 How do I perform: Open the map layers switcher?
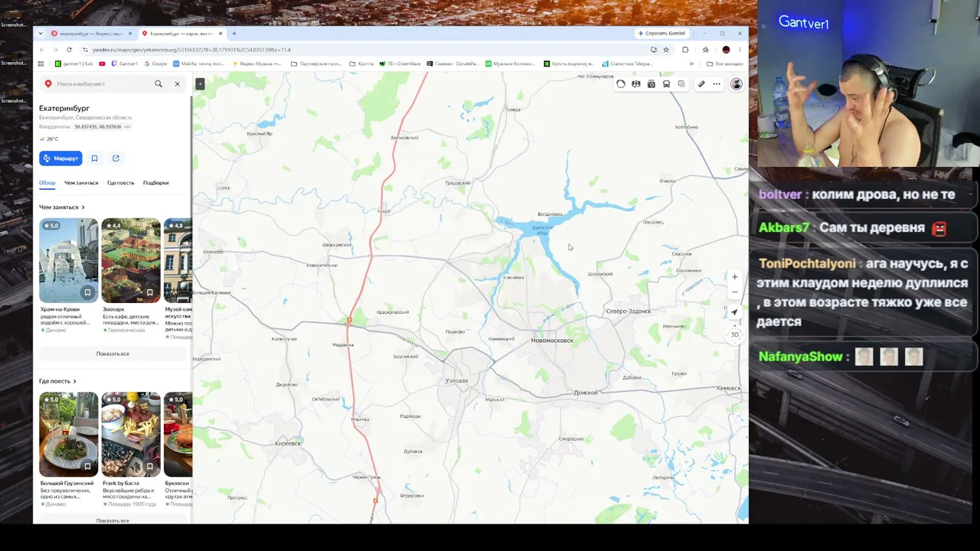[681, 84]
